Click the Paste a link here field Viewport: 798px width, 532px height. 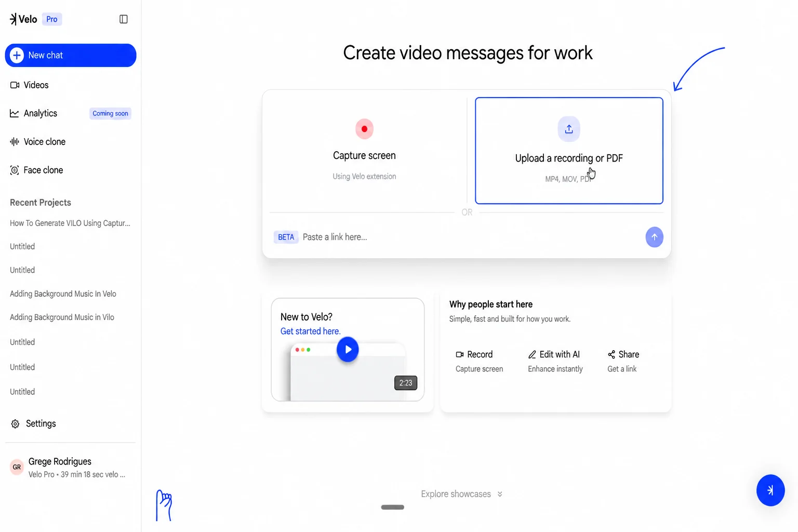(468, 237)
